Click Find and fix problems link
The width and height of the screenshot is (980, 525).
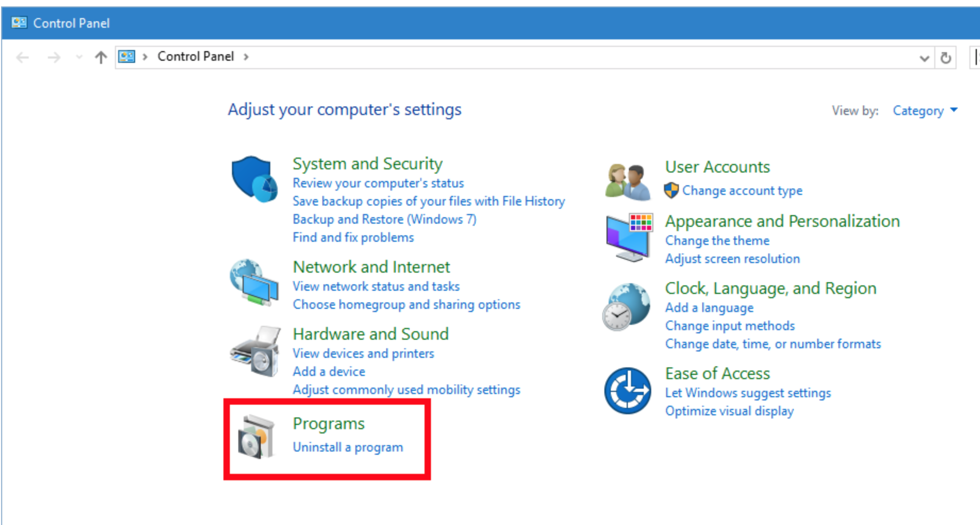click(x=353, y=237)
